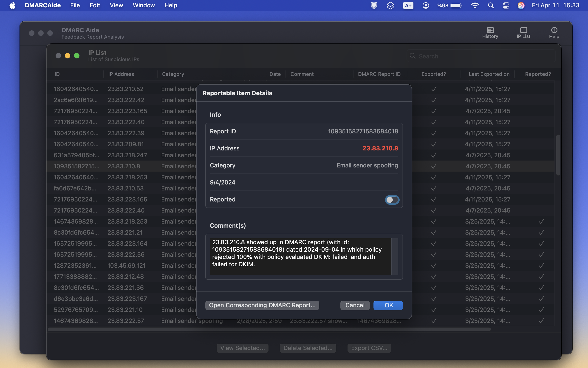Click Open Corresponding DMARC Report button
Image resolution: width=588 pixels, height=368 pixels.
tap(262, 305)
